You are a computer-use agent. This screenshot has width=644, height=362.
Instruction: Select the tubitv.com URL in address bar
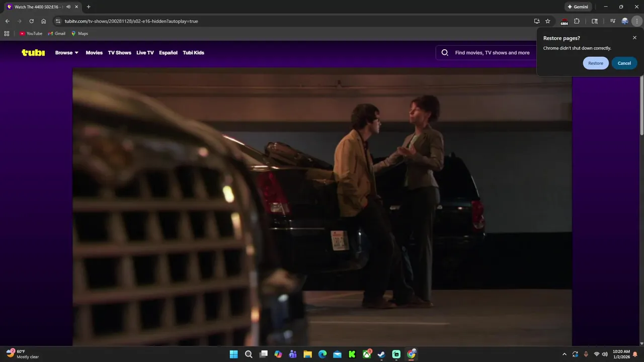(131, 21)
